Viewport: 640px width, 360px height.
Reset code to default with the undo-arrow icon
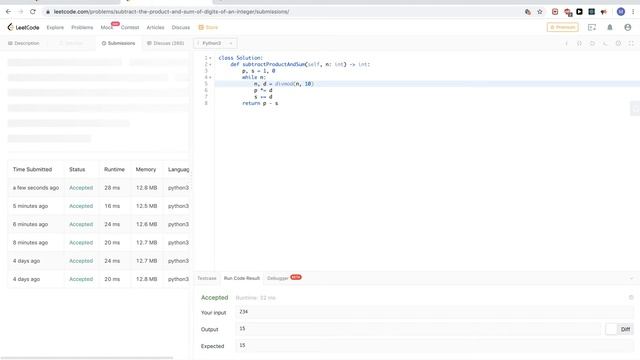point(592,43)
